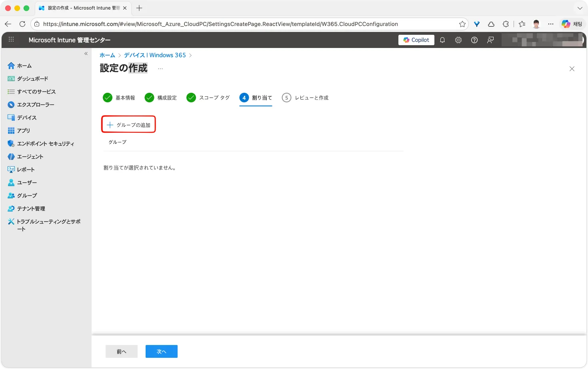Open the ellipsis menu beside 設定の作成

pyautogui.click(x=160, y=69)
